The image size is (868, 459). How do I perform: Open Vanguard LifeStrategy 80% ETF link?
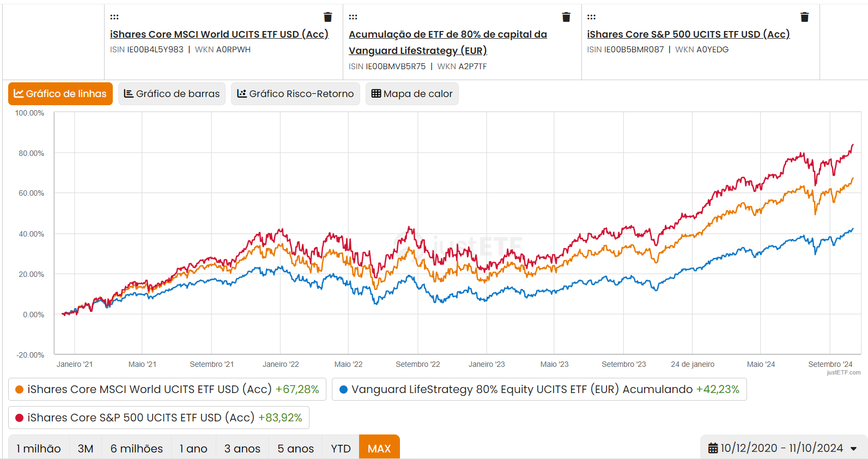(x=448, y=42)
